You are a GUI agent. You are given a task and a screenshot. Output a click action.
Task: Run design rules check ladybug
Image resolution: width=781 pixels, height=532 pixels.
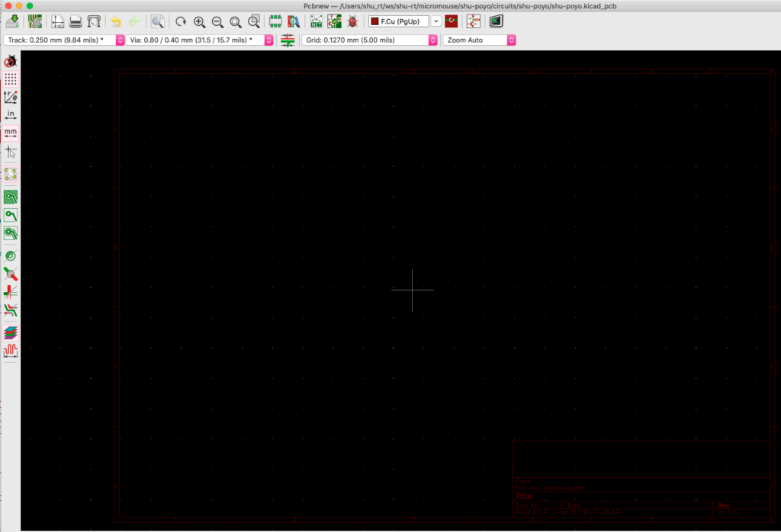pos(352,21)
